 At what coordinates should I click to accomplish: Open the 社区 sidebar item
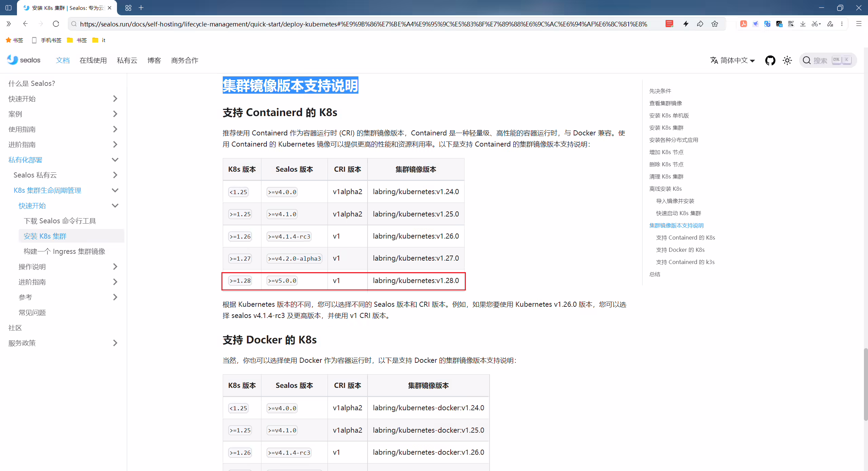(x=15, y=328)
